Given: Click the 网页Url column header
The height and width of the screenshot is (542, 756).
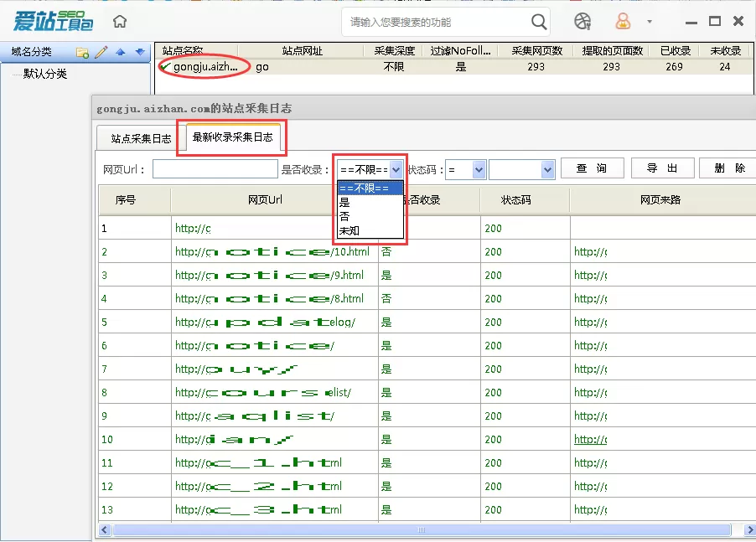Looking at the screenshot, I should [265, 200].
